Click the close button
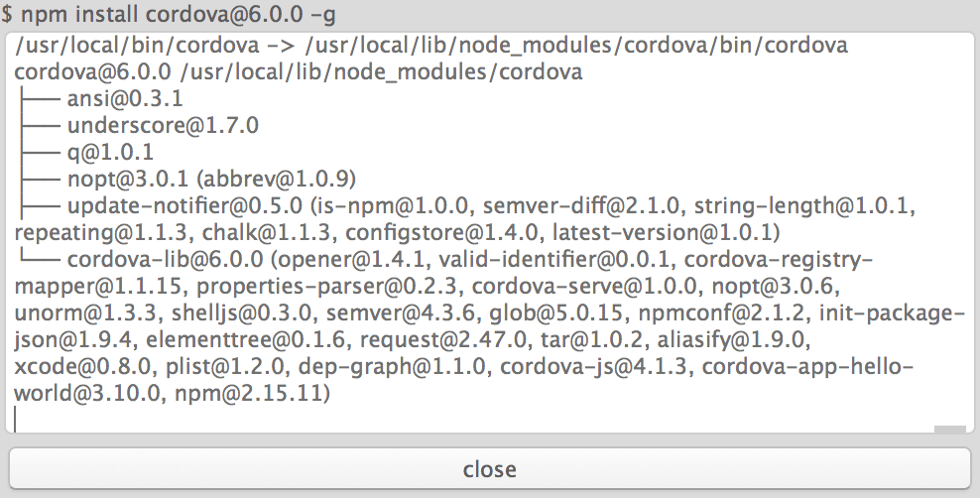Viewport: 980px width, 498px height. coord(489,468)
